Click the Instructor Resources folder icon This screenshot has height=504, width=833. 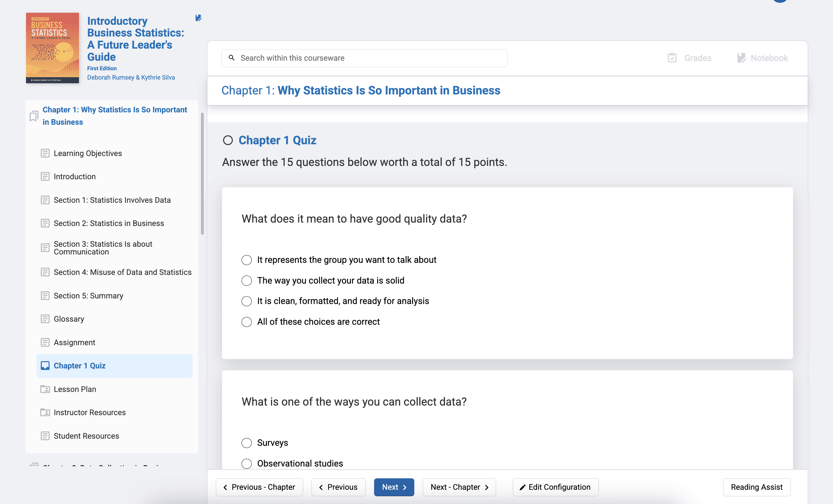45,412
